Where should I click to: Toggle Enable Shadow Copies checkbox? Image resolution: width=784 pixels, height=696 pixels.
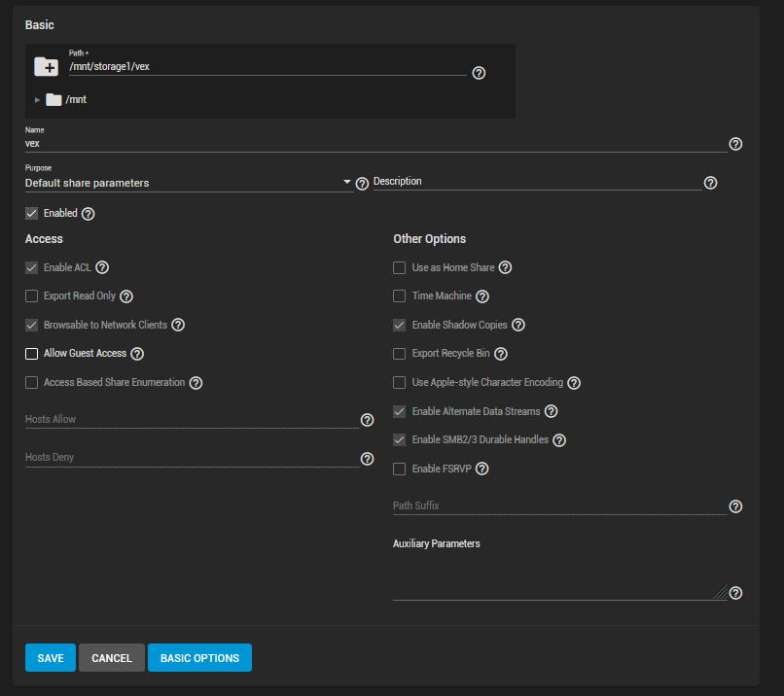pos(399,326)
